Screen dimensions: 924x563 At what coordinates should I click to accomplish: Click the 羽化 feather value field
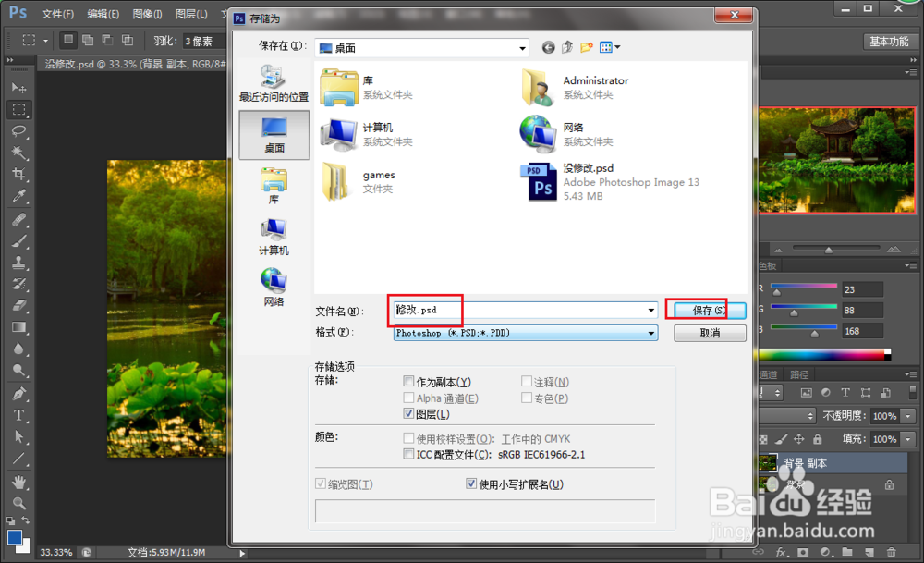tap(203, 41)
